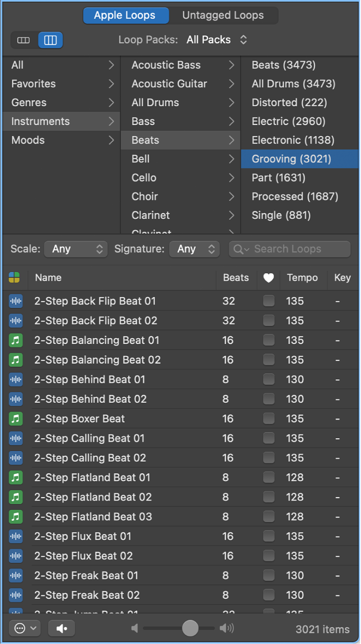
Task: Open the Scale dropdown
Action: tap(76, 249)
